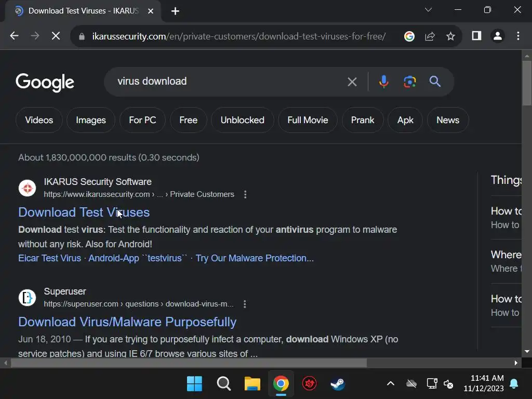Share this page from address bar

[430, 36]
